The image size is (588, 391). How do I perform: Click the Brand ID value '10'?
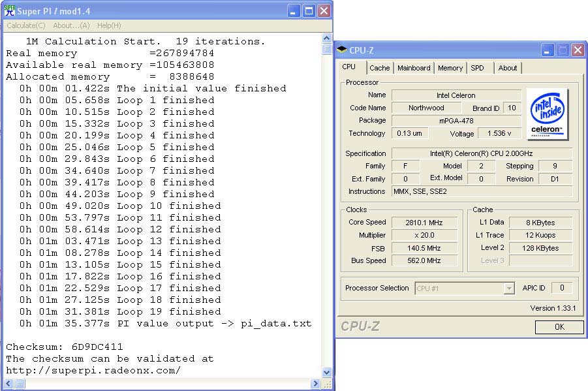(x=512, y=108)
